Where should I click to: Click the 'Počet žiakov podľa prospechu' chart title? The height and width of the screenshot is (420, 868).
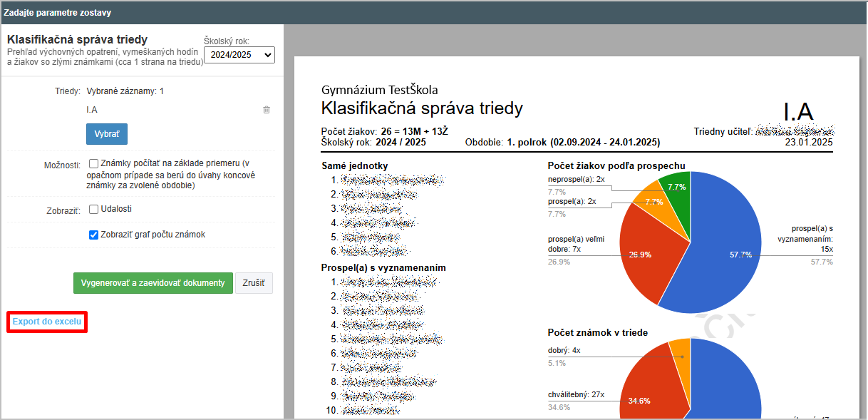[x=616, y=166]
